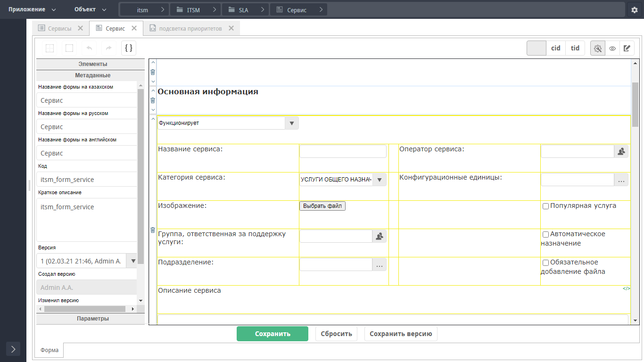Close the 'Сервисы' tab
This screenshot has height=362, width=644.
coord(80,28)
